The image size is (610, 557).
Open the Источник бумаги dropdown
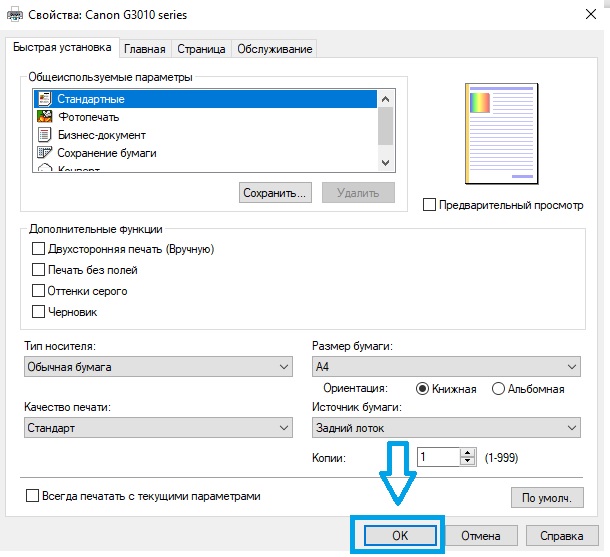point(445,428)
